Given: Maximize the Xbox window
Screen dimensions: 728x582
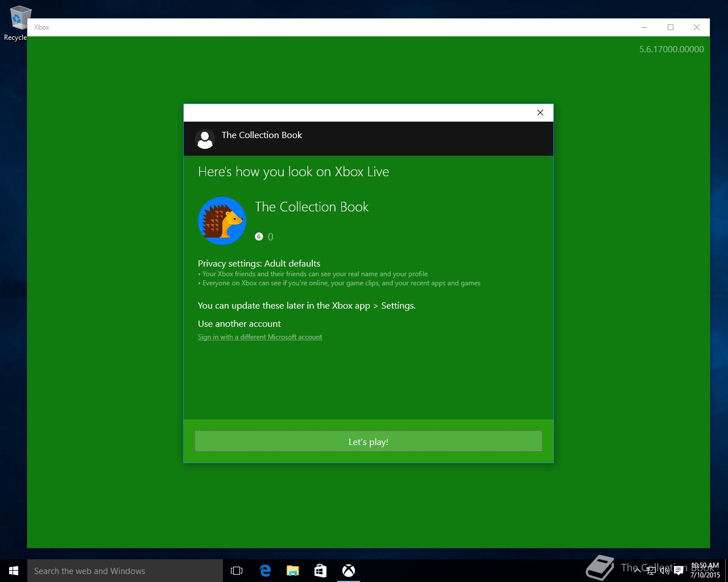Looking at the screenshot, I should [671, 27].
